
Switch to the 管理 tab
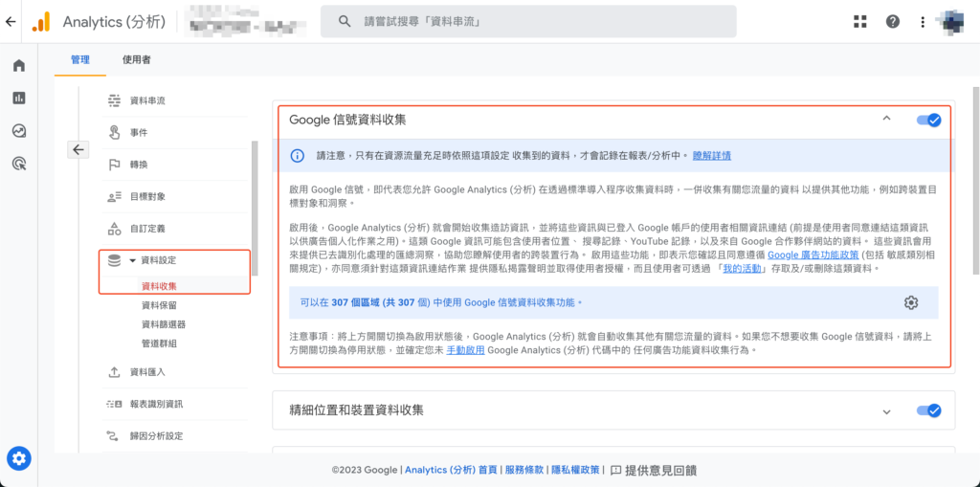click(x=80, y=60)
